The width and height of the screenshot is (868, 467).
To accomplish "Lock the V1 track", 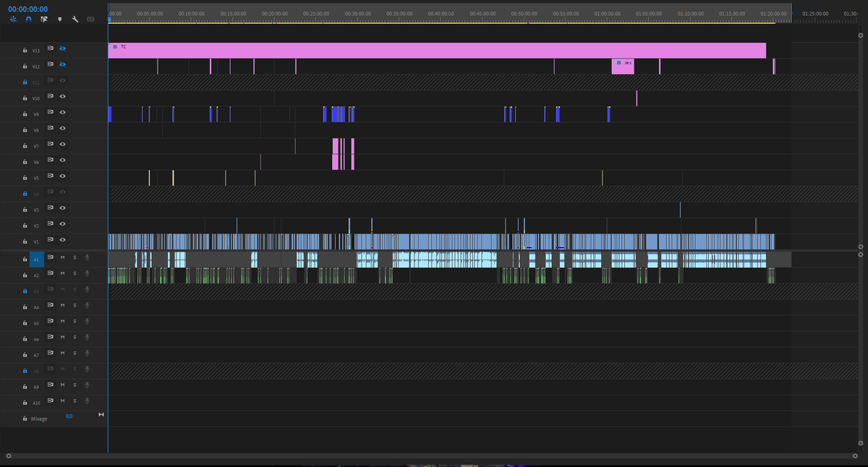I will 25,241.
